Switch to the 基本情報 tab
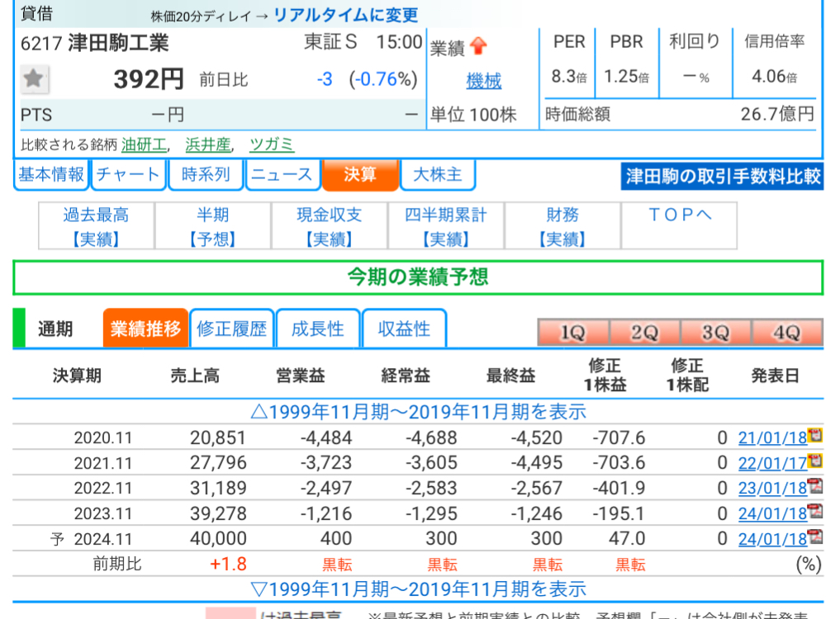The image size is (840, 619). point(51,175)
